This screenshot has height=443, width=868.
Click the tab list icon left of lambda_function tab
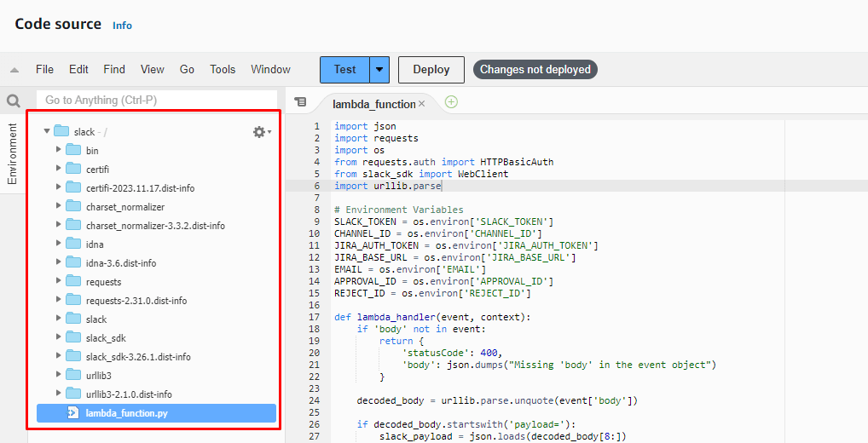tap(300, 101)
